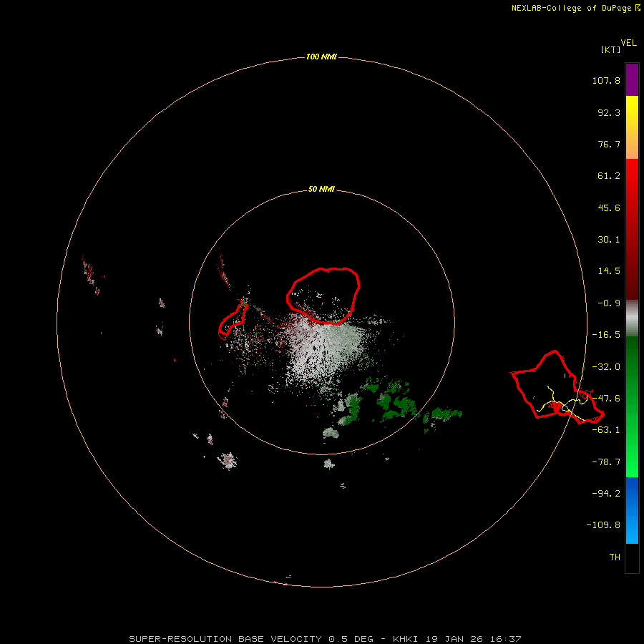Click the -109.8 velocity scale value
644x644 pixels.
coord(603,525)
